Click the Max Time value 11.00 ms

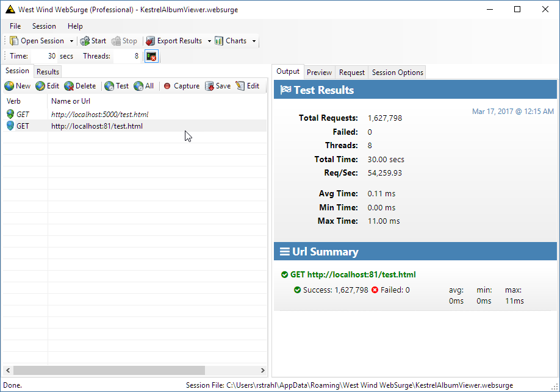click(384, 221)
